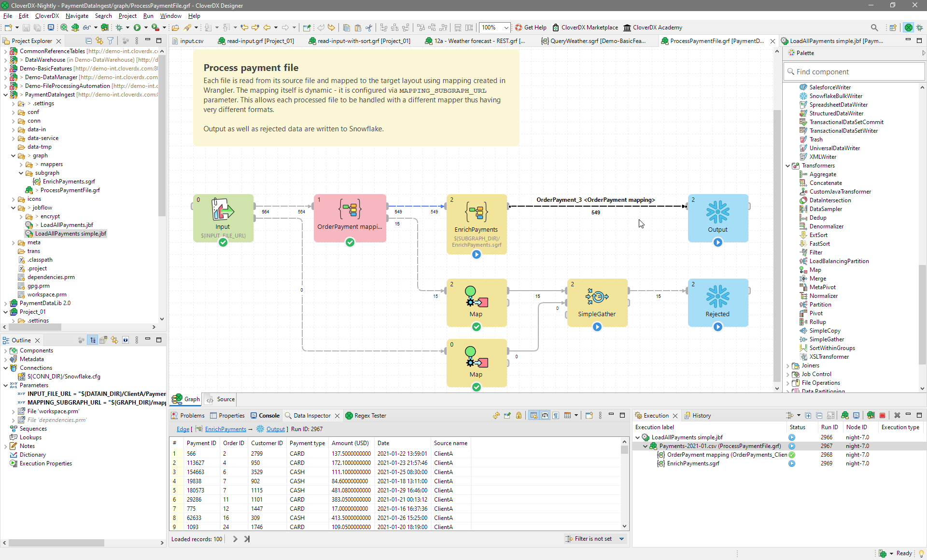This screenshot has height=560, width=927.
Task: Toggle Outline tree view mode button
Action: point(93,340)
